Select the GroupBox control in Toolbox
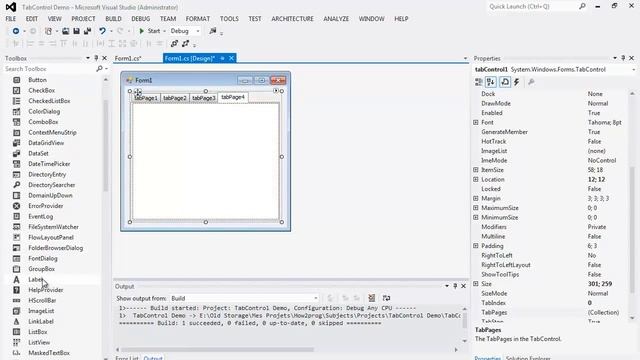Viewport: 640px width, 360px height. [42, 269]
